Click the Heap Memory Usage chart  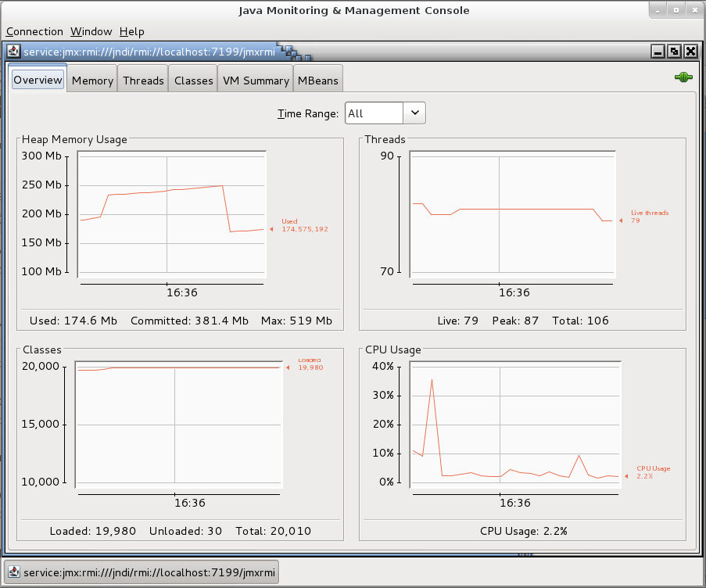(x=170, y=215)
